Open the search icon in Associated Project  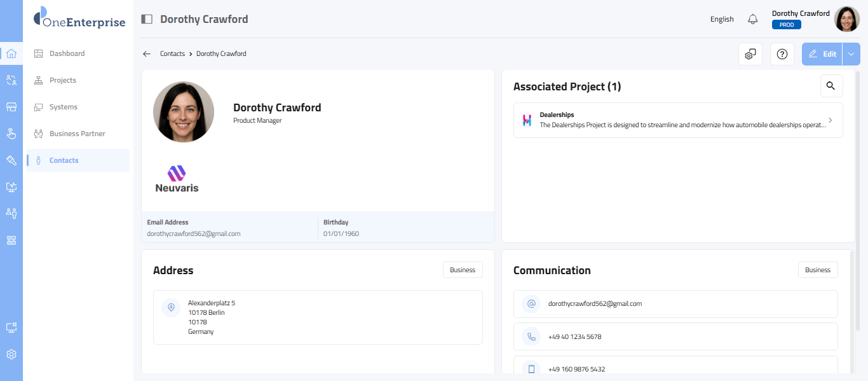[x=831, y=86]
